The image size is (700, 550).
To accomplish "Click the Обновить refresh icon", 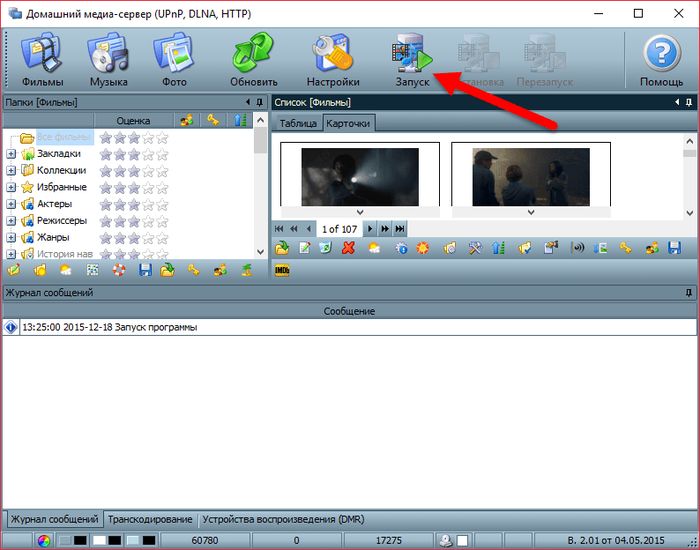I will [x=253, y=59].
